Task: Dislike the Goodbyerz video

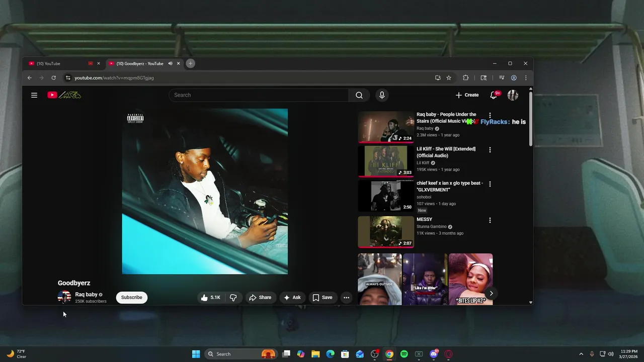Action: coord(233,298)
